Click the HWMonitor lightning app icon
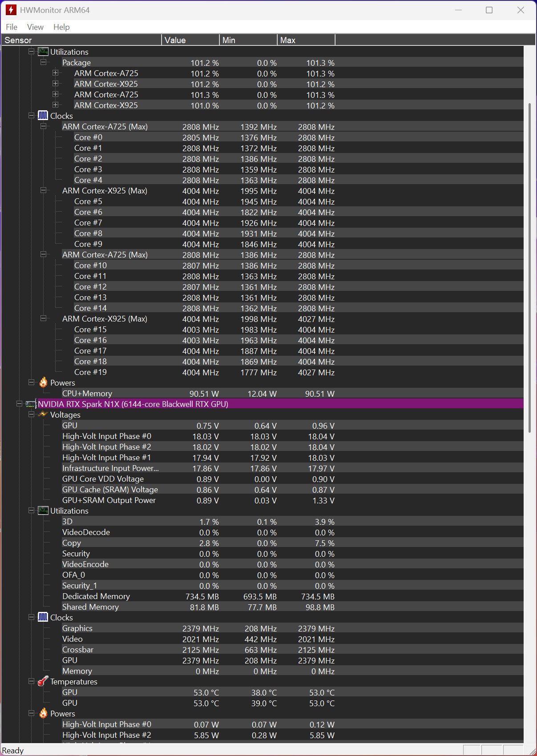Screen dimensions: 537x756 click(x=11, y=10)
